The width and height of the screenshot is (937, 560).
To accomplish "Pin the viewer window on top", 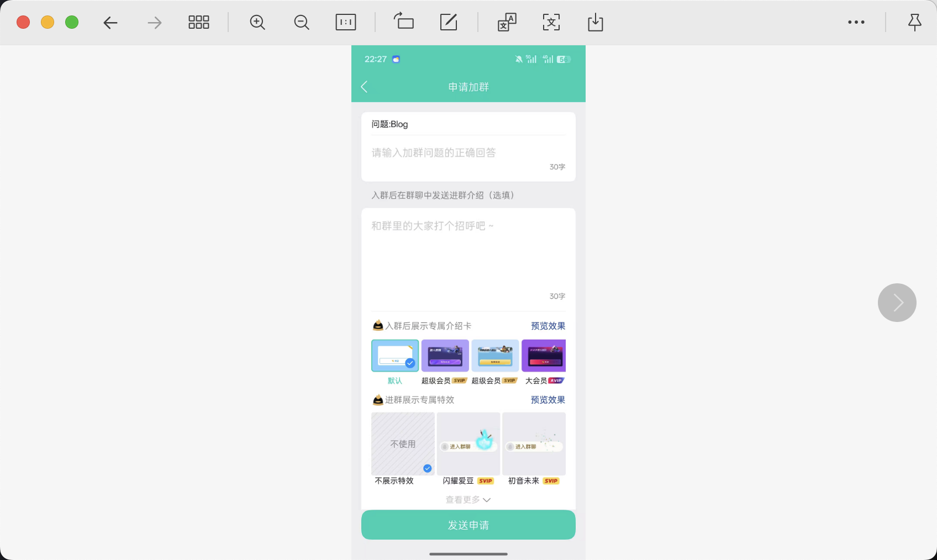I will pos(914,23).
